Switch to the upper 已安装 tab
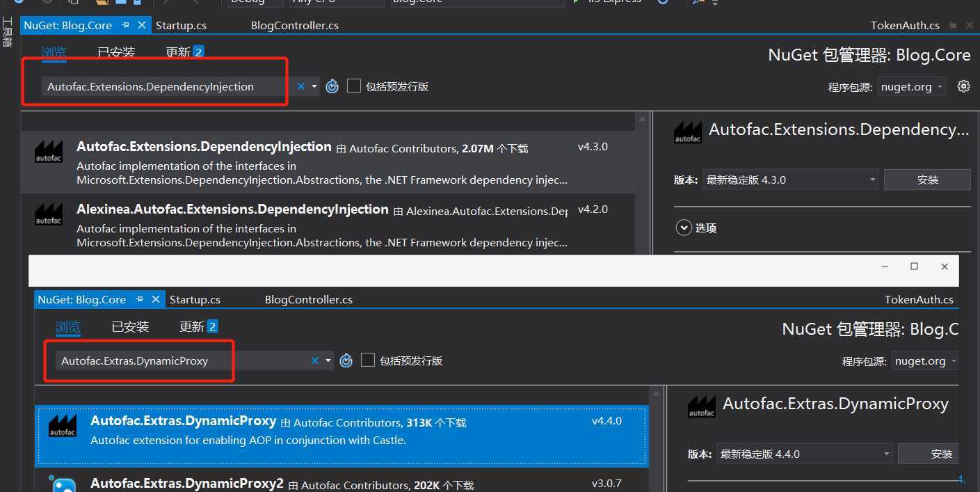The image size is (980, 492). point(116,52)
